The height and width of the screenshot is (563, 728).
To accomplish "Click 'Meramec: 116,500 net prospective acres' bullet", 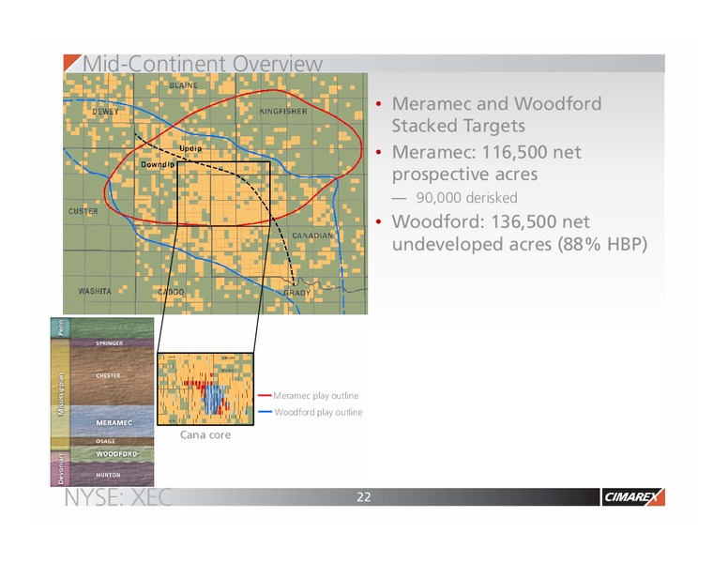I will pos(486,163).
